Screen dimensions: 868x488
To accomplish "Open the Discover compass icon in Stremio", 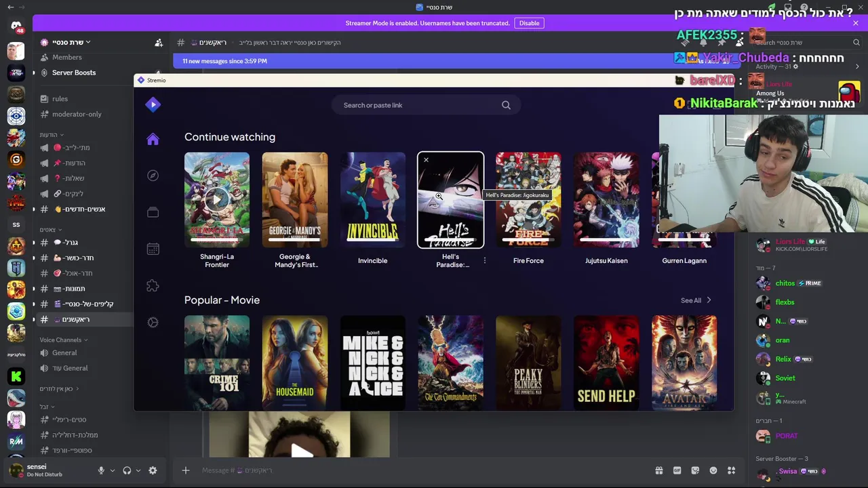I will [x=153, y=176].
